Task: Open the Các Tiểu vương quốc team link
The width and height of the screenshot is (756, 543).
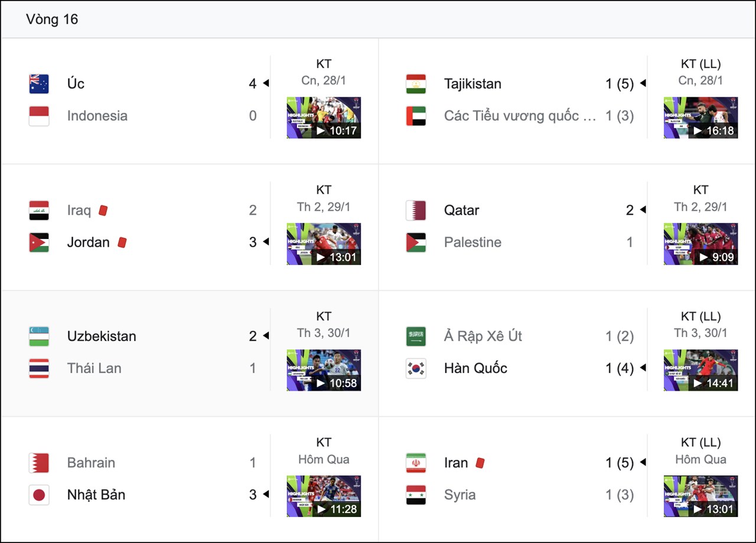Action: [520, 116]
